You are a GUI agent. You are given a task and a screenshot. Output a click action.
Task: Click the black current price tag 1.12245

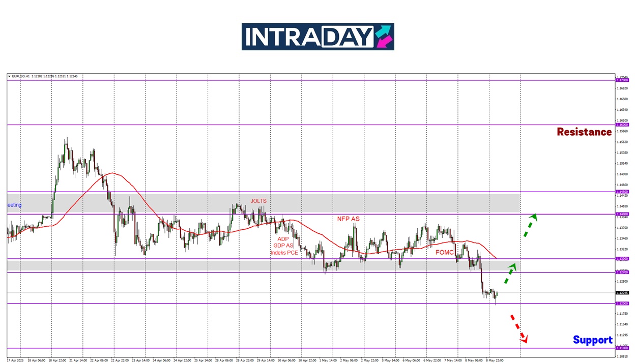[622, 293]
